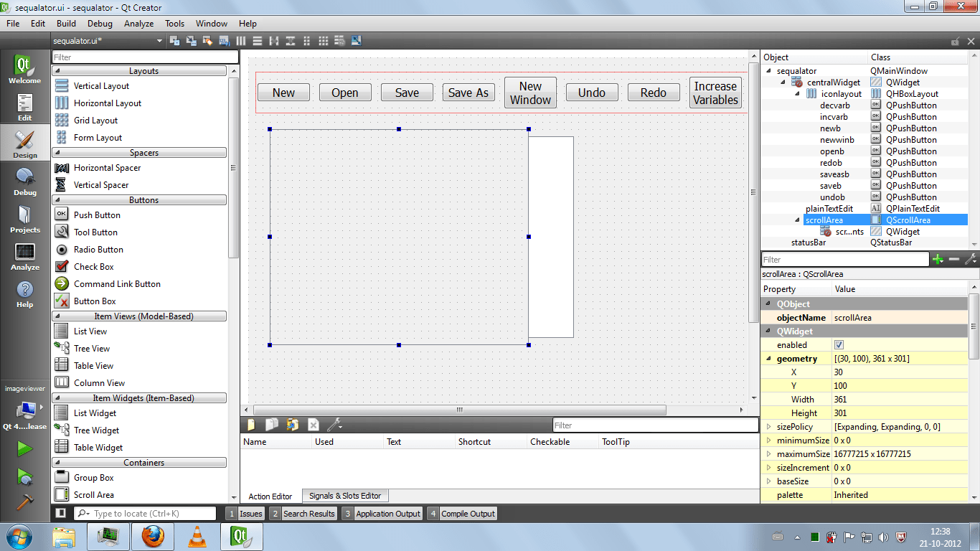Open the Action Editor settings wrench dropdown

pos(334,425)
